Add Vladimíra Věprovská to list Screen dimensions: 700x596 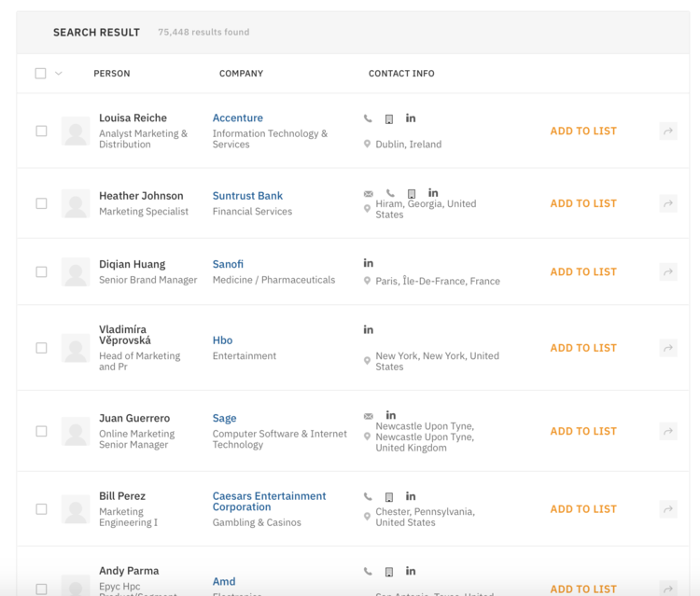pyautogui.click(x=583, y=348)
